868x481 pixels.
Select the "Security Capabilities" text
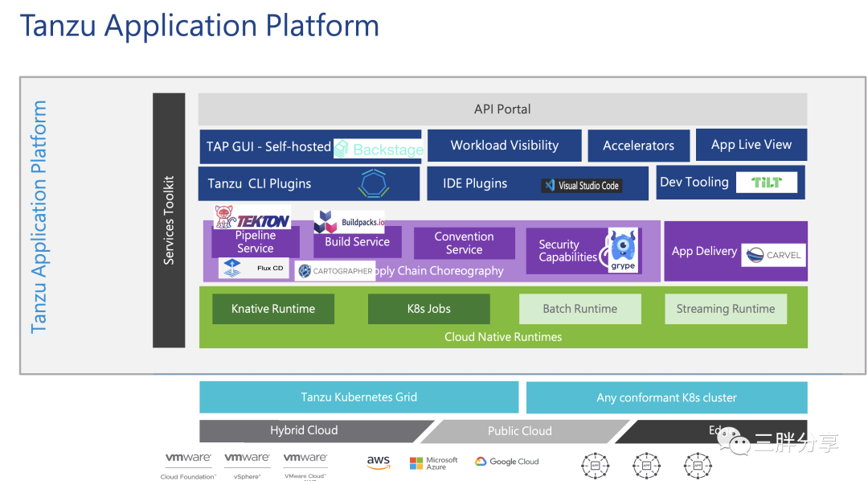(567, 250)
